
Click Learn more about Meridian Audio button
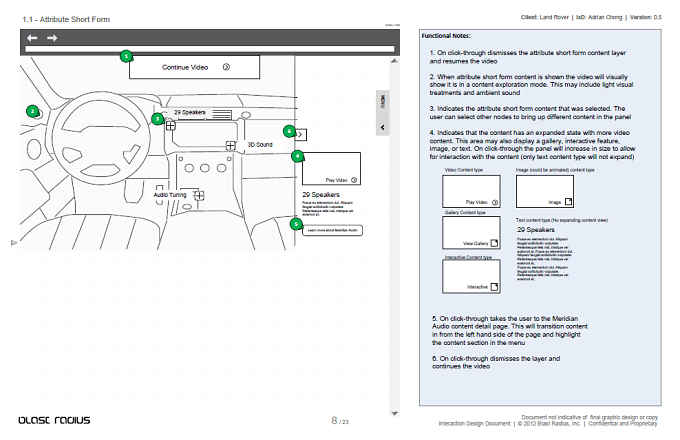[332, 230]
